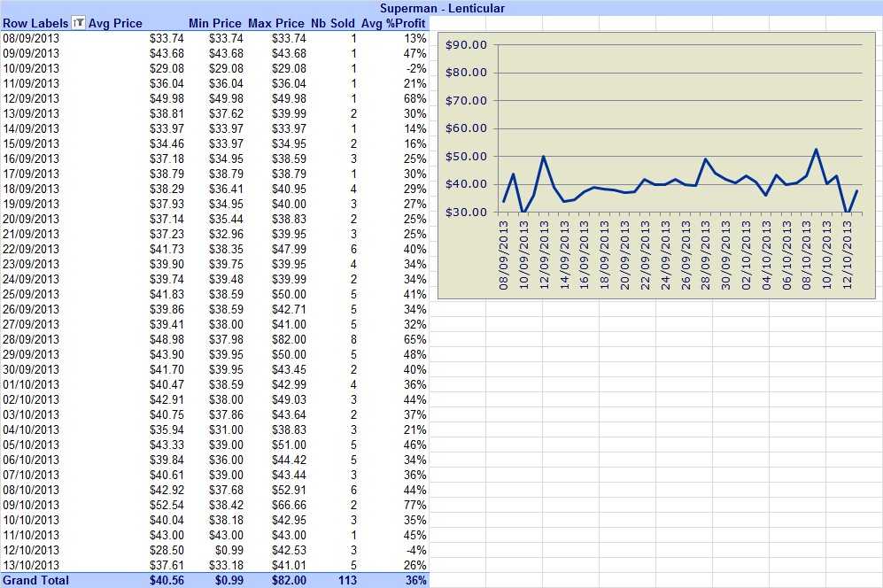Image resolution: width=883 pixels, height=588 pixels.
Task: Select the 22/09/2013 date row label
Action: coord(31,249)
